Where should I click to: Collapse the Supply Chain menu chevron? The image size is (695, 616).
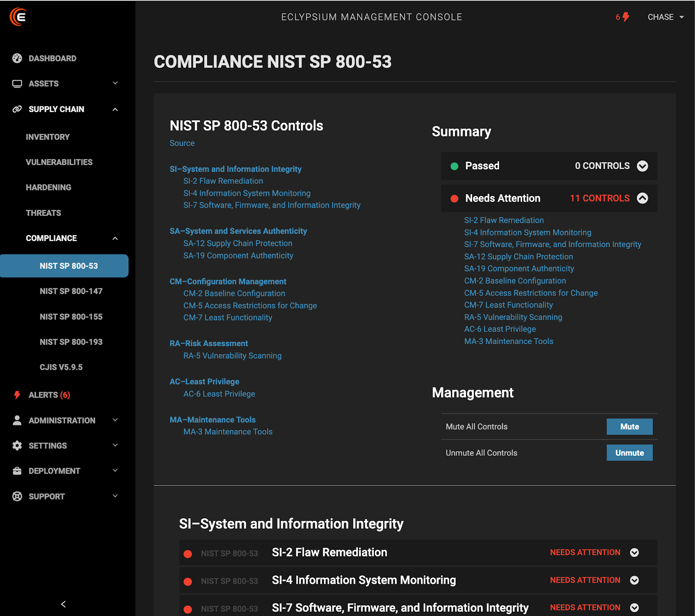115,109
